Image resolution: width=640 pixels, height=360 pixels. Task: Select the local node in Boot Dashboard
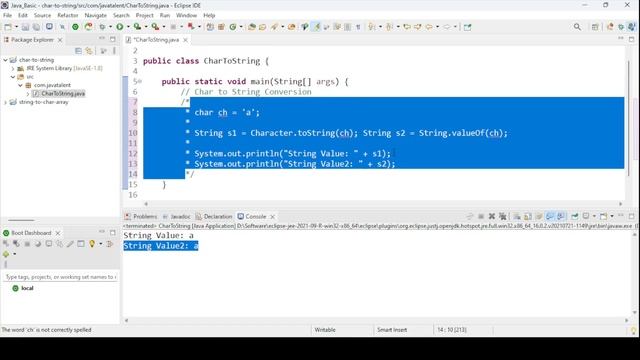23,288
